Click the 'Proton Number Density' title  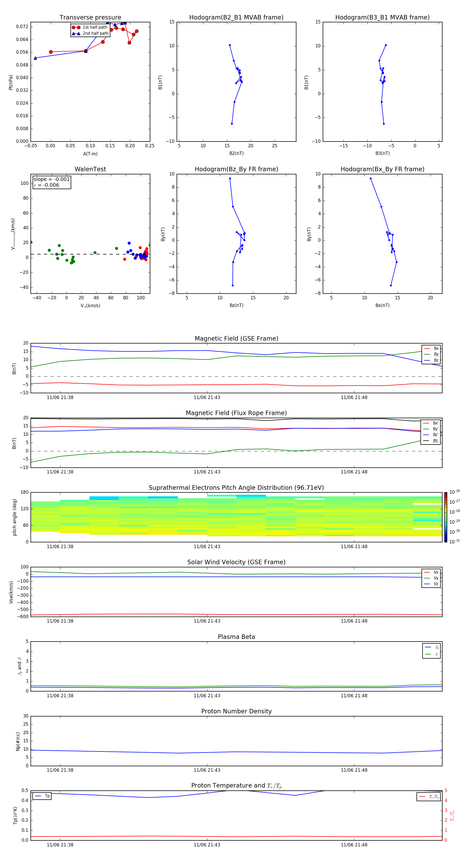[236, 712]
